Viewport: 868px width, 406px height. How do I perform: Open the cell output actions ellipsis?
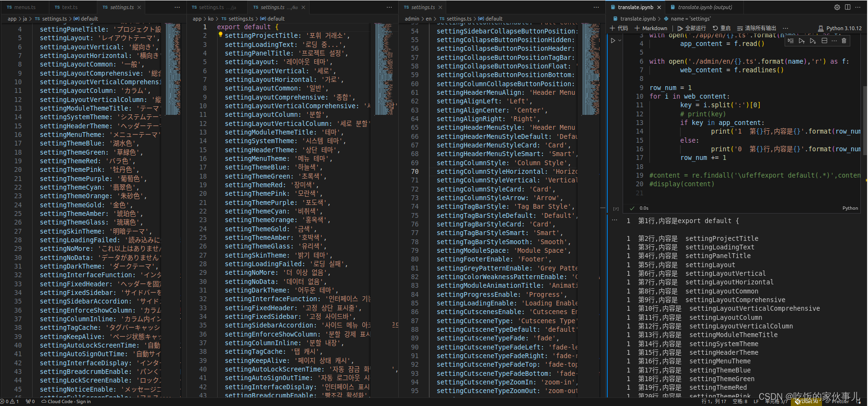(614, 220)
